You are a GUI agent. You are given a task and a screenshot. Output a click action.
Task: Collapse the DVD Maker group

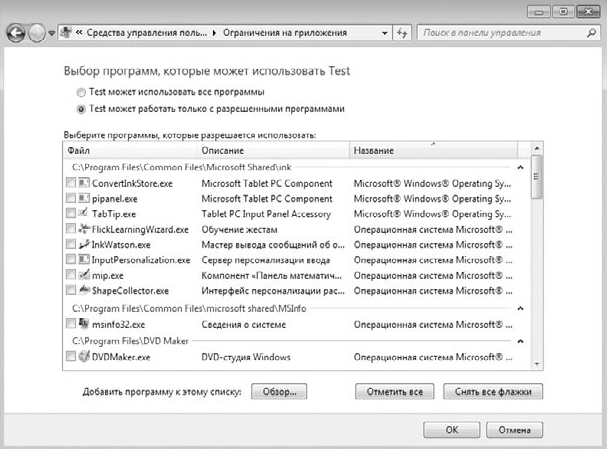coord(521,341)
